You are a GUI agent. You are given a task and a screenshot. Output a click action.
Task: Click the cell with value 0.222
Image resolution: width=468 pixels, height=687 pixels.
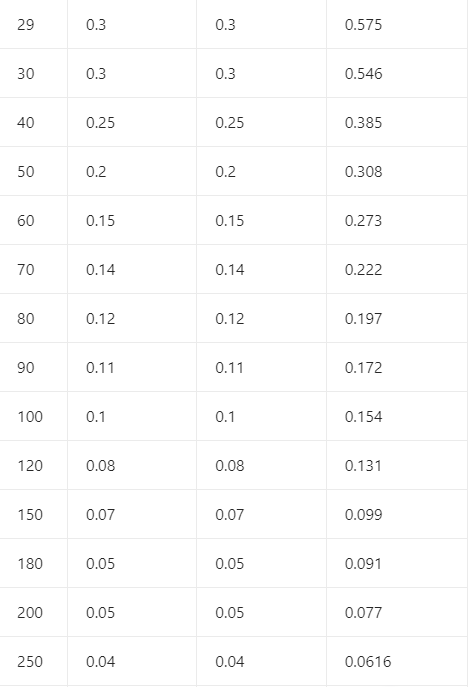[x=397, y=269]
